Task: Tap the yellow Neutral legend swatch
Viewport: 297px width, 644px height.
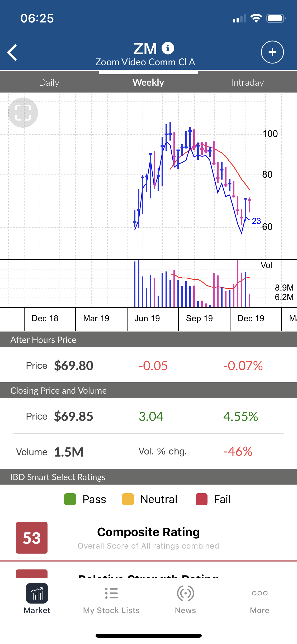Action: 128,499
